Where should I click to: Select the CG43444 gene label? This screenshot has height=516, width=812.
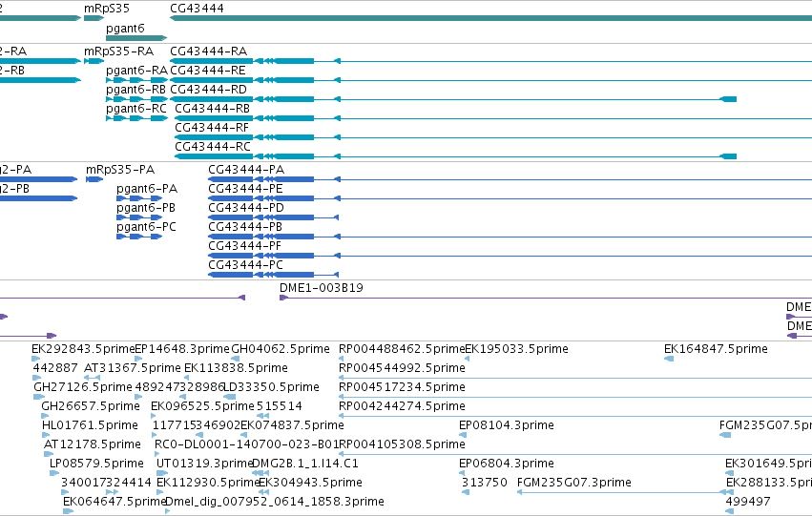pos(197,9)
